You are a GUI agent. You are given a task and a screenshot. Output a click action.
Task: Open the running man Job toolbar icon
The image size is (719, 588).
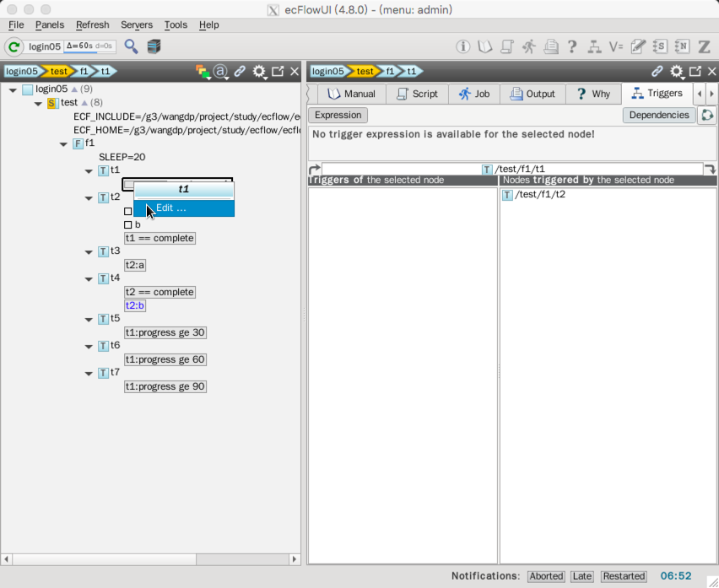coord(528,46)
